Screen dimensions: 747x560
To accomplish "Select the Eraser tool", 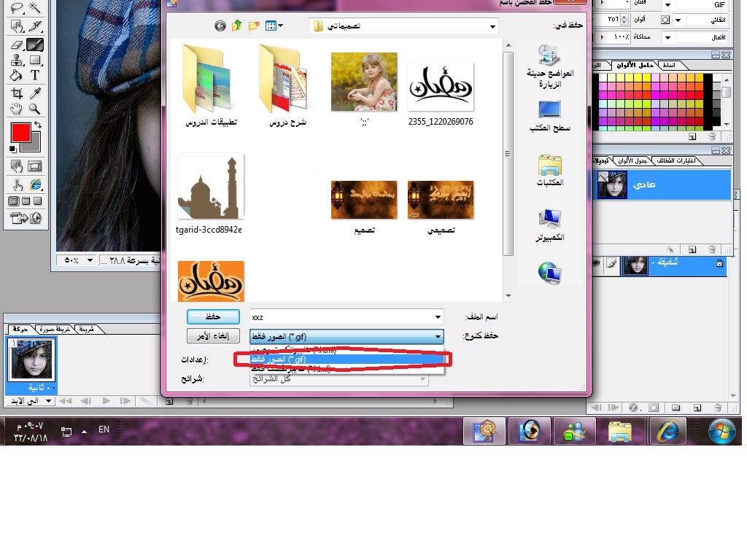I will [17, 44].
